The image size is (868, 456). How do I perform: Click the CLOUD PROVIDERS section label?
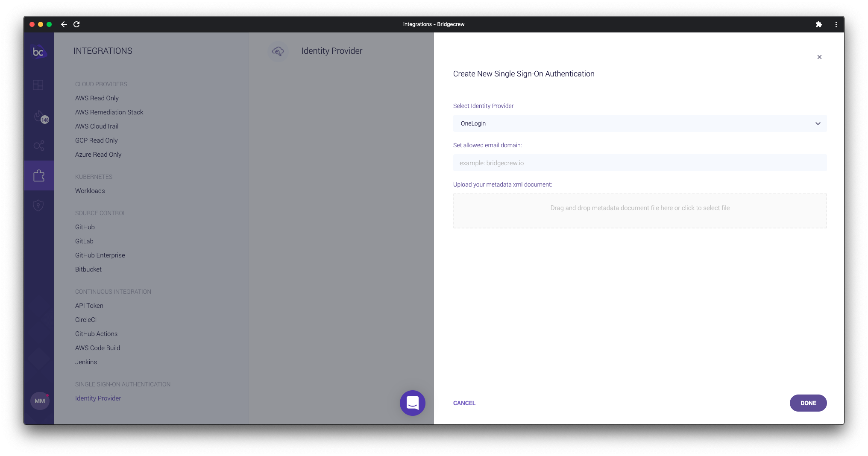pyautogui.click(x=101, y=84)
